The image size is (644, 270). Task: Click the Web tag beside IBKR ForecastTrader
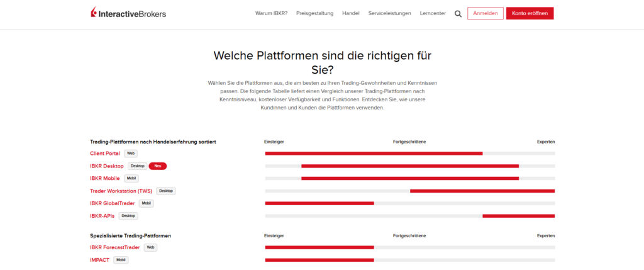[150, 247]
